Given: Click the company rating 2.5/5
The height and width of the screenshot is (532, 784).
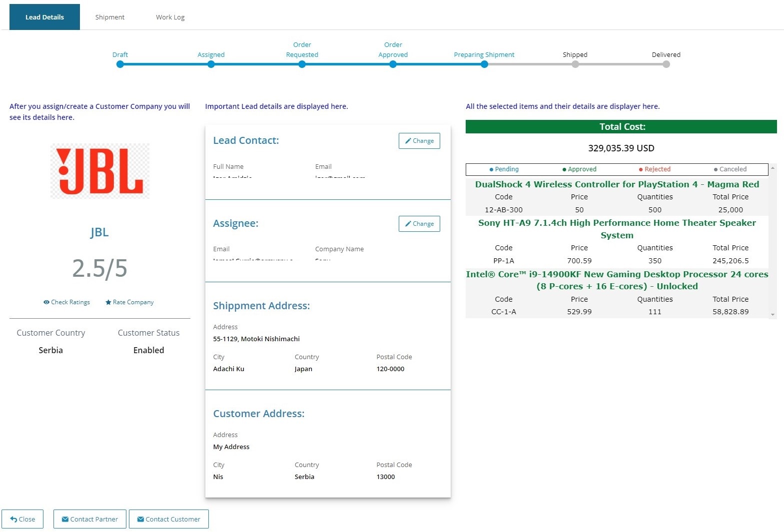Looking at the screenshot, I should 99,268.
